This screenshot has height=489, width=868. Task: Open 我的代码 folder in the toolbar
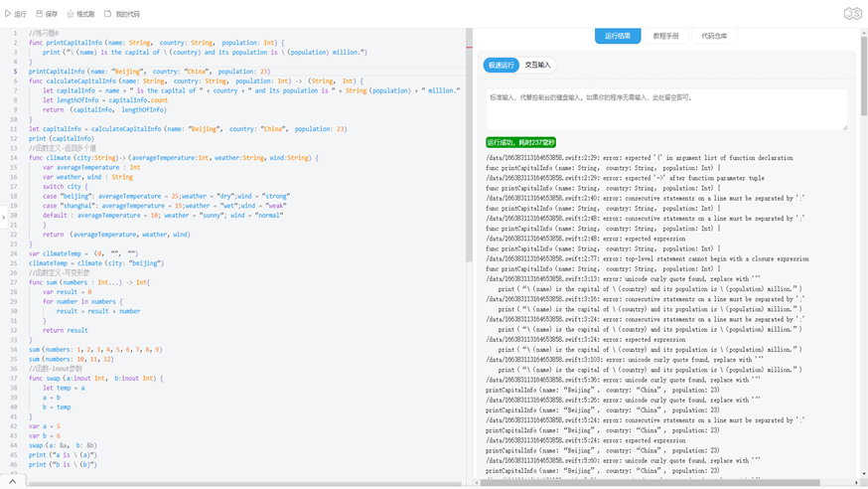(x=122, y=14)
